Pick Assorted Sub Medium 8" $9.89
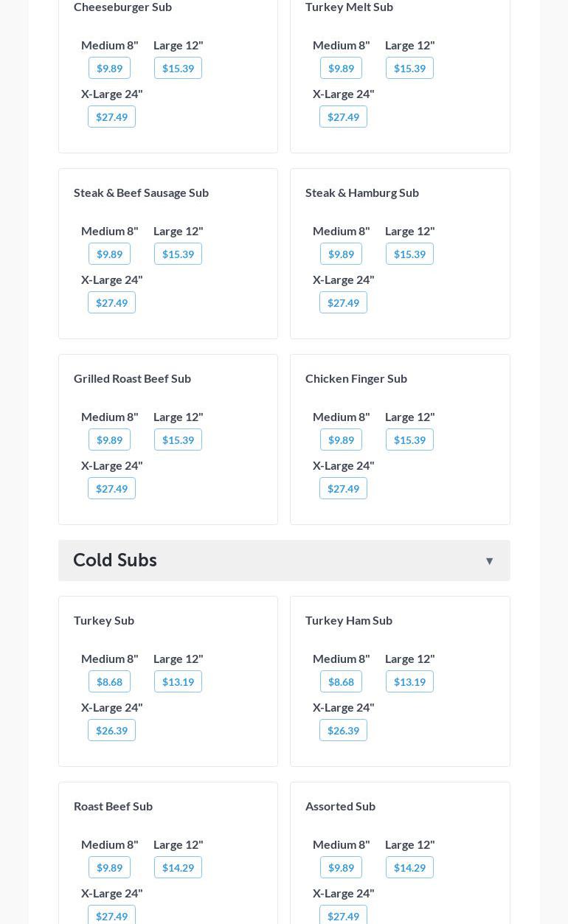 (341, 868)
